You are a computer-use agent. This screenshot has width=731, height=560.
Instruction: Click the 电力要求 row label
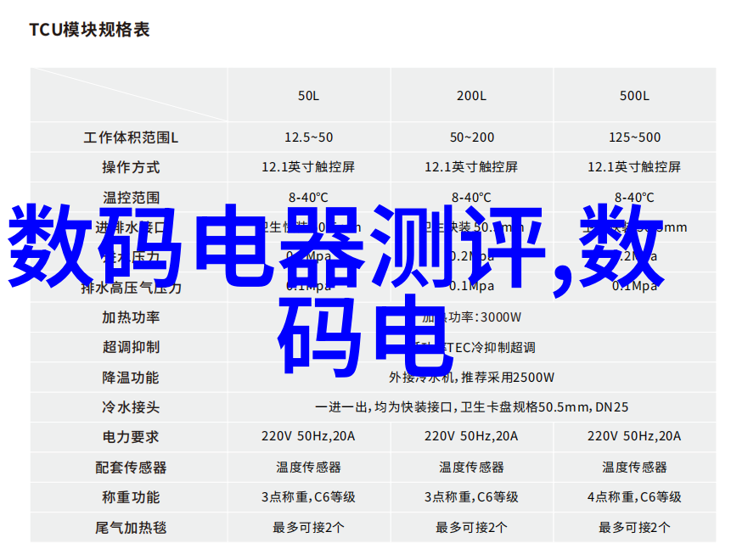click(x=131, y=437)
